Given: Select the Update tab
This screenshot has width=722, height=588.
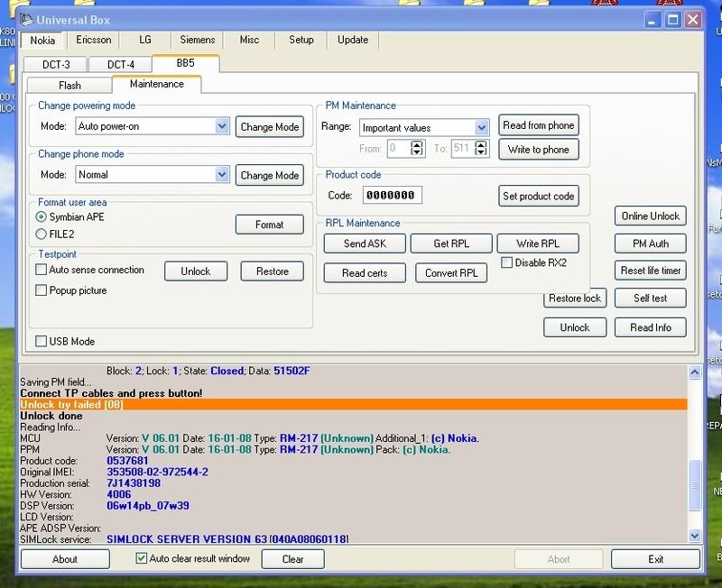Looking at the screenshot, I should pos(353,40).
